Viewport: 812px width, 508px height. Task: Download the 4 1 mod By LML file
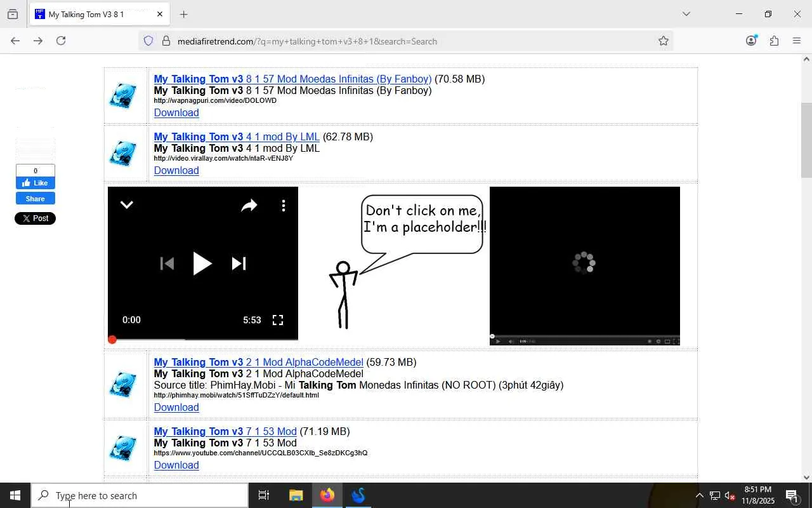176,171
